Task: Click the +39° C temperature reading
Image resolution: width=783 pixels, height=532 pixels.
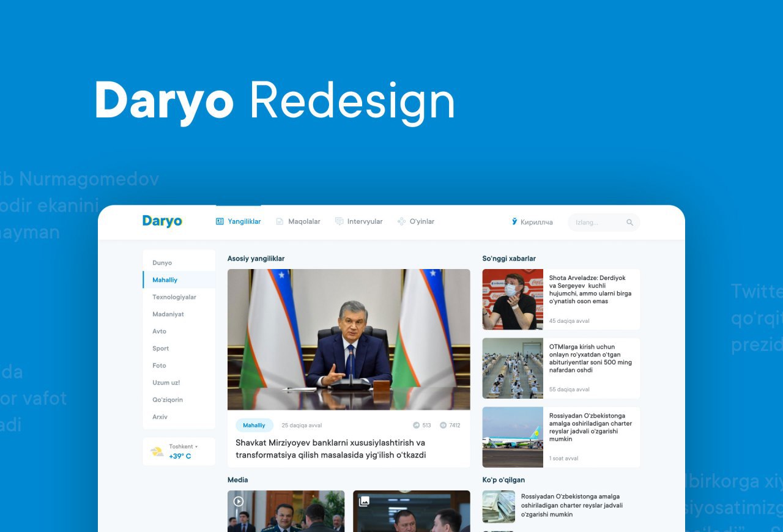Action: coord(180,456)
